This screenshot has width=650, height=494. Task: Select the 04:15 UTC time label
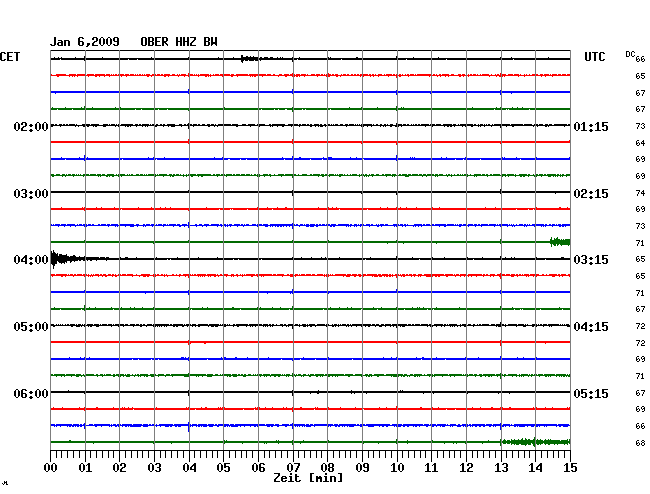pos(591,327)
